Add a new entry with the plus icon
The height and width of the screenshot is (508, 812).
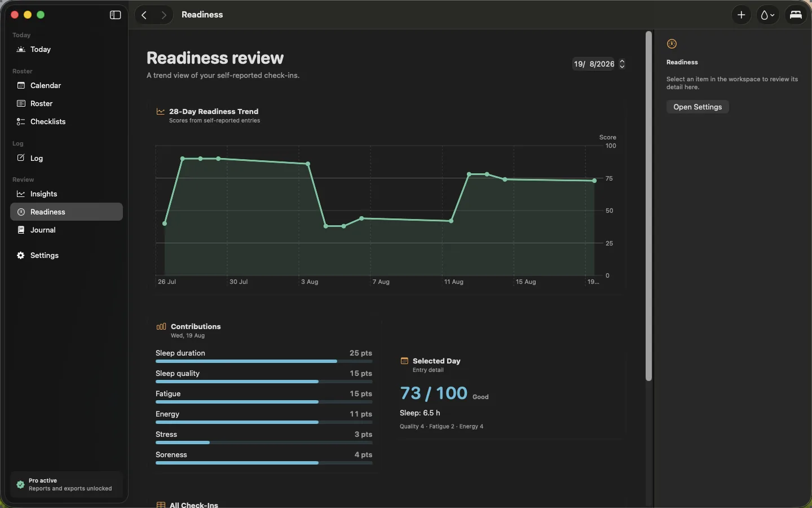pos(742,15)
